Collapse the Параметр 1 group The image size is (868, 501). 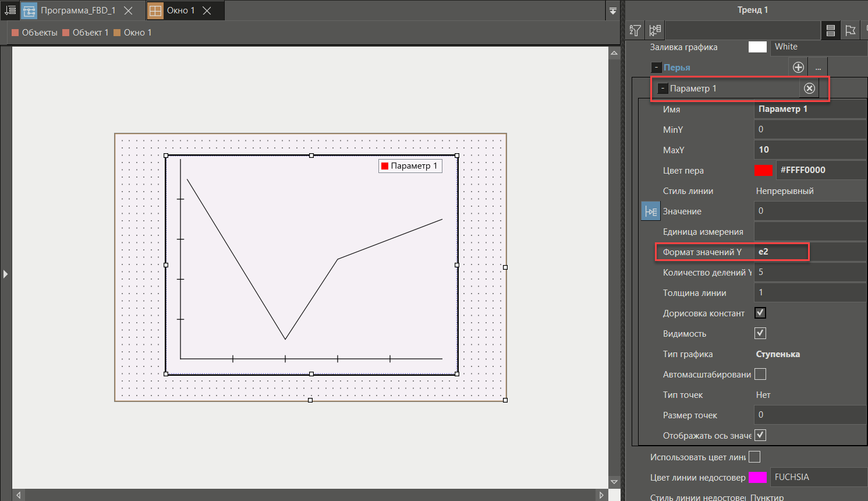click(662, 89)
